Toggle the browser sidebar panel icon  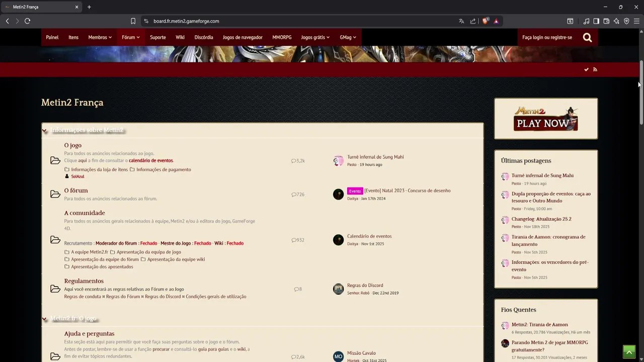pyautogui.click(x=596, y=21)
